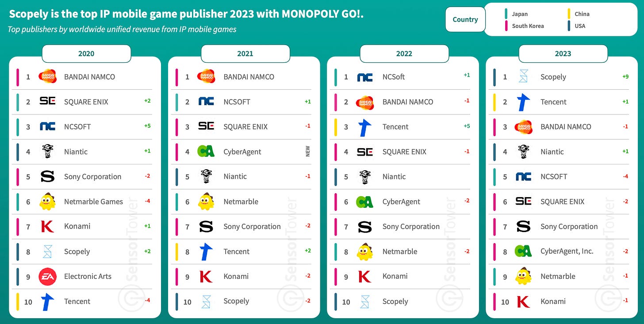Click the Niantic logo in the 2021 list
The image size is (644, 324).
(206, 176)
